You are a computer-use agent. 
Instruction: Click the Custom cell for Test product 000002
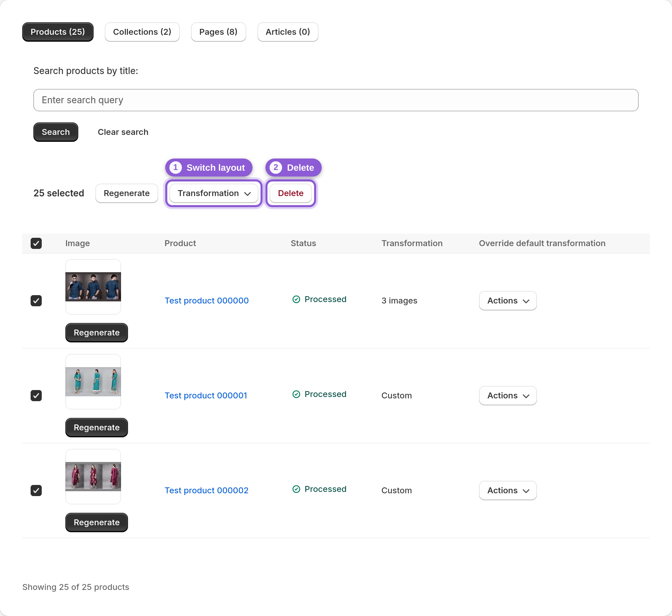coord(397,491)
